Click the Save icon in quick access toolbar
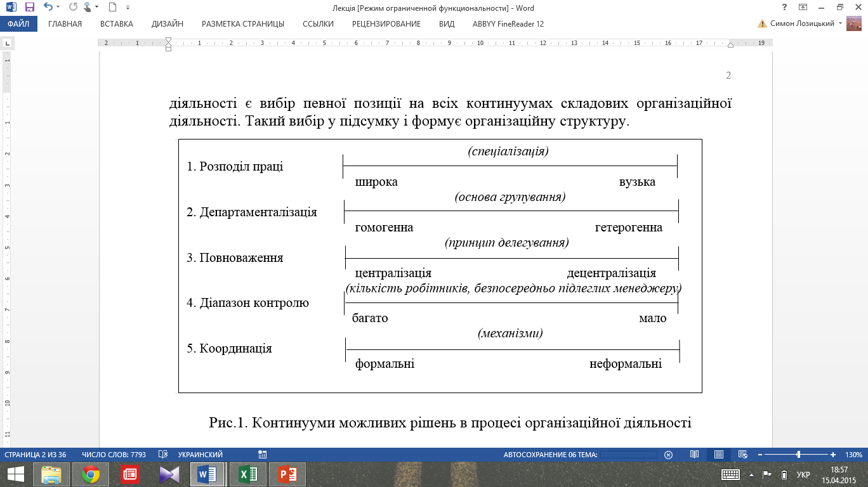The image size is (868, 487). point(29,8)
